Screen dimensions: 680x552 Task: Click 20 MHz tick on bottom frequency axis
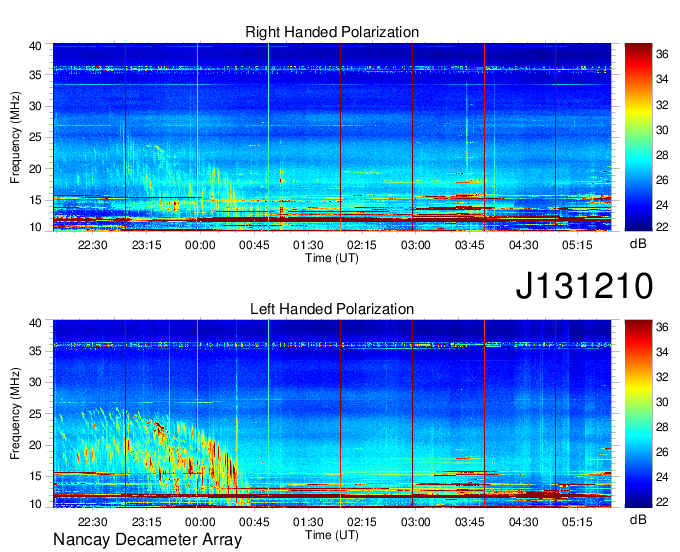tap(35, 445)
